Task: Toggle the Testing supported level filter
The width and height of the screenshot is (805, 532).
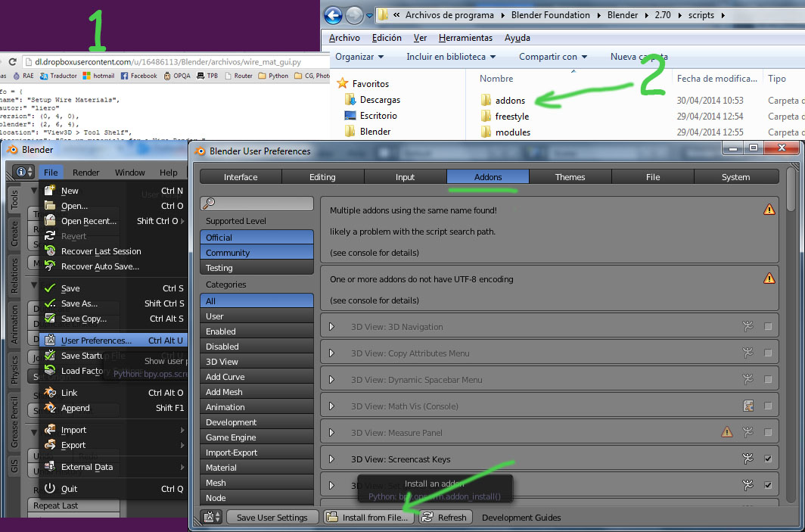Action: pyautogui.click(x=256, y=268)
